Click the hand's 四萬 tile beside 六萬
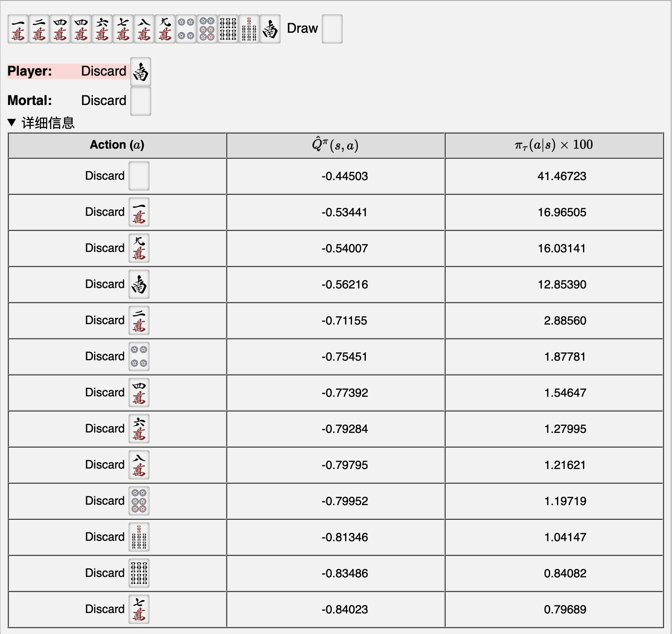Viewport: 672px width, 634px height. 81,29
